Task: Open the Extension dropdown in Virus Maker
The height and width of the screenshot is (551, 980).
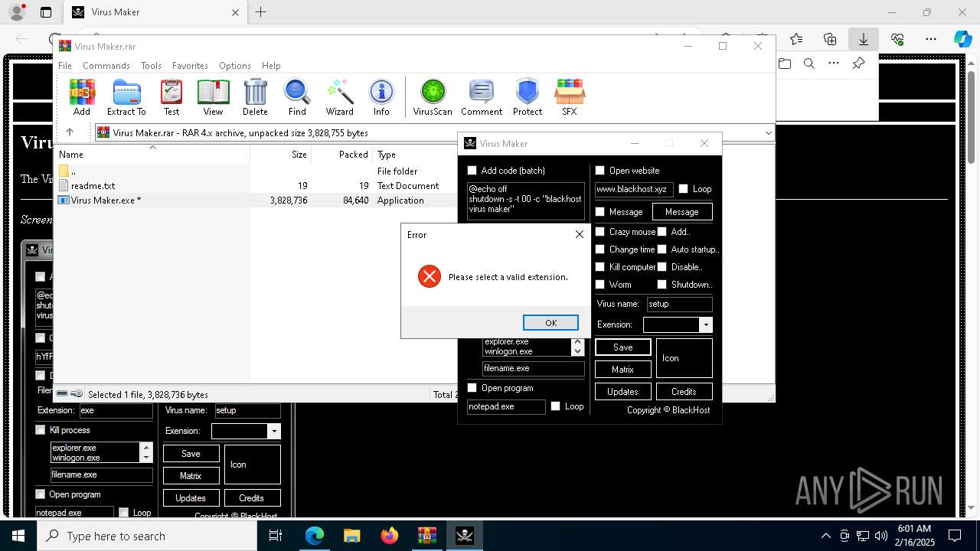Action: tap(706, 325)
